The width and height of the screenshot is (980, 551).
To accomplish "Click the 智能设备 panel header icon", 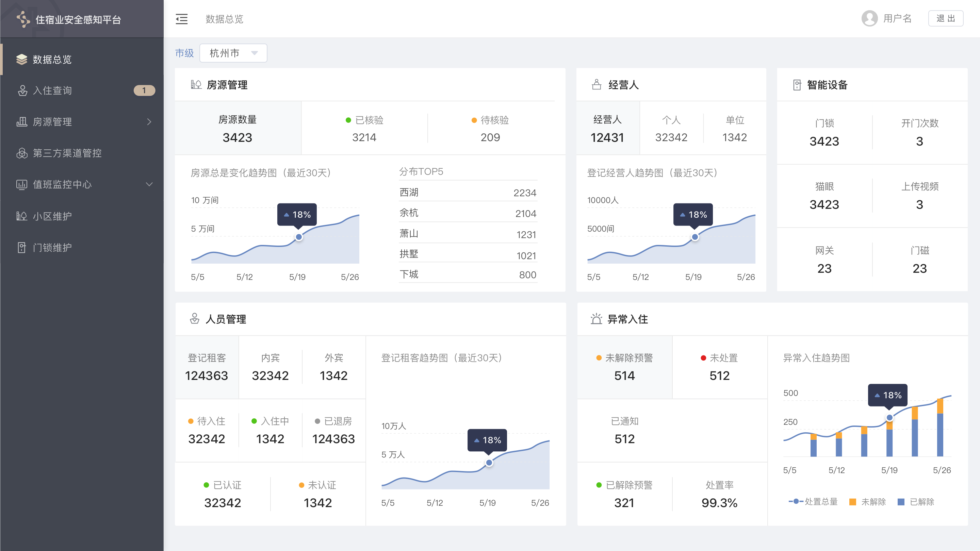I will 797,85.
